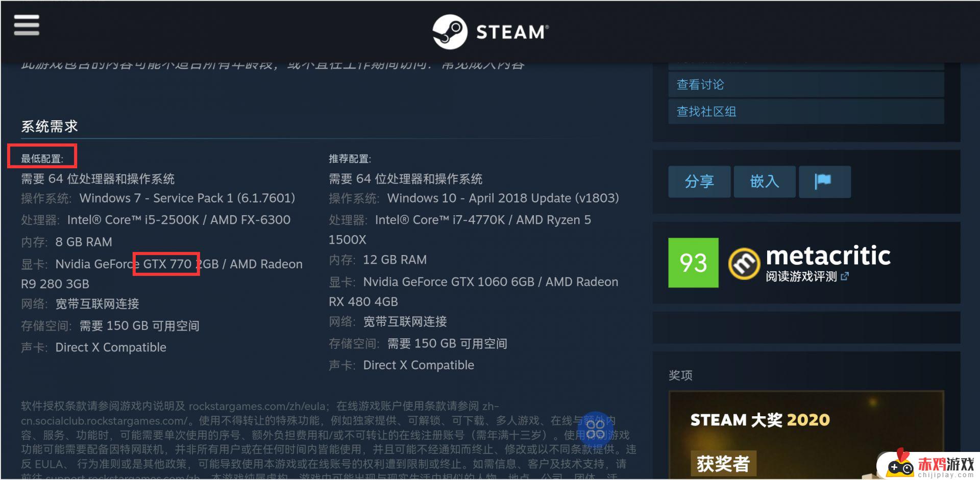Screen dimensions: 980x480
Task: Click the floating blue circle assistive button
Action: pyautogui.click(x=596, y=429)
